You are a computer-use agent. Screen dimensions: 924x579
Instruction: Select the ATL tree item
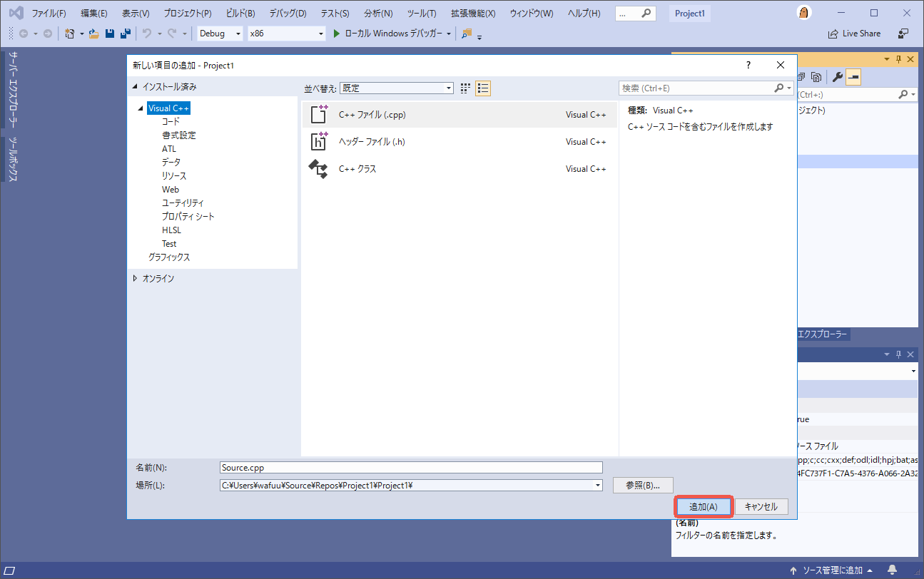point(169,149)
